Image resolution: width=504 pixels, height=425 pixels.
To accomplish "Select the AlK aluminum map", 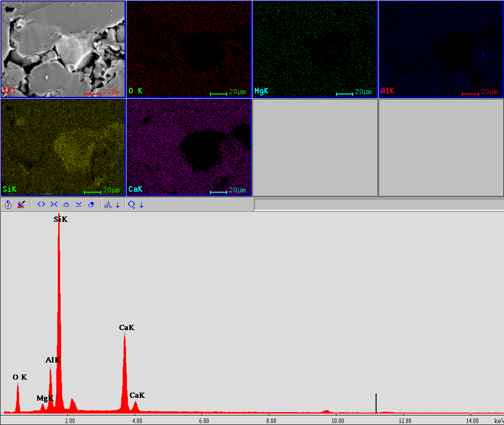I will (441, 49).
